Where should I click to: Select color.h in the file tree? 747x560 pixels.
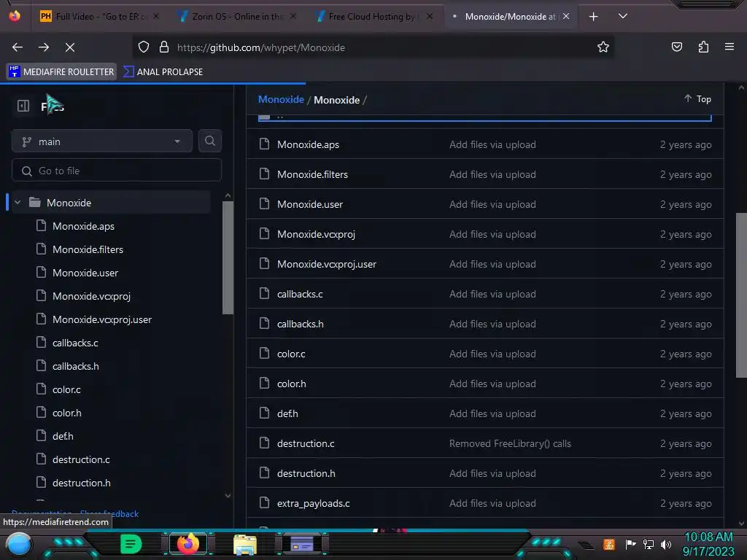tap(66, 413)
